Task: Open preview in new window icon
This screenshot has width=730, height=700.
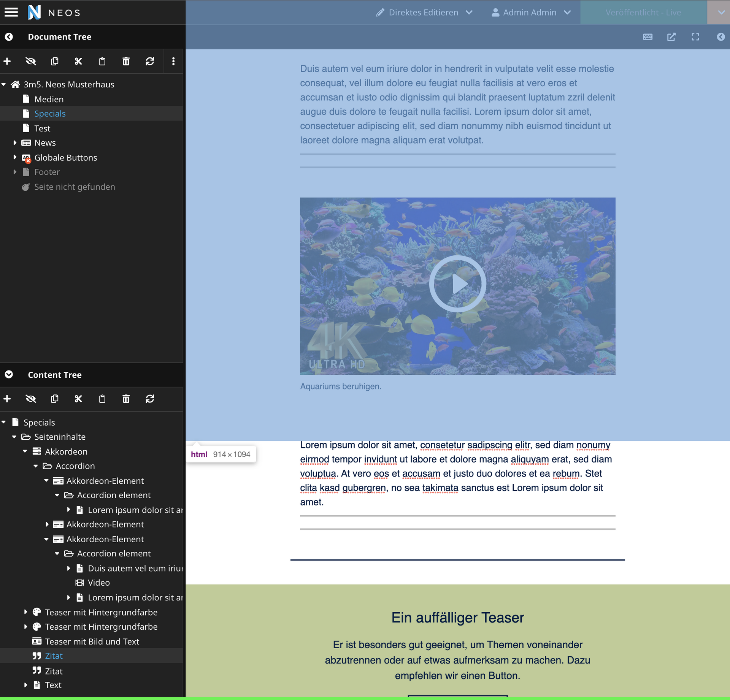Action: [671, 37]
